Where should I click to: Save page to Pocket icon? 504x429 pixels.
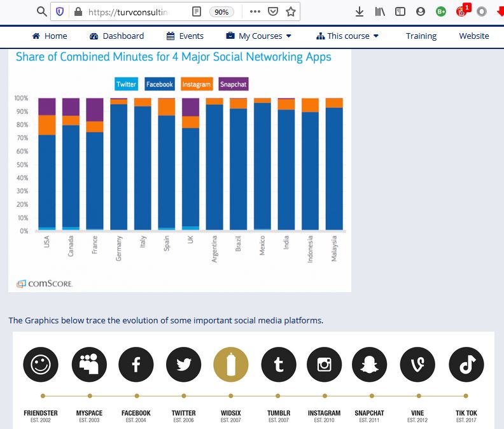pos(272,12)
